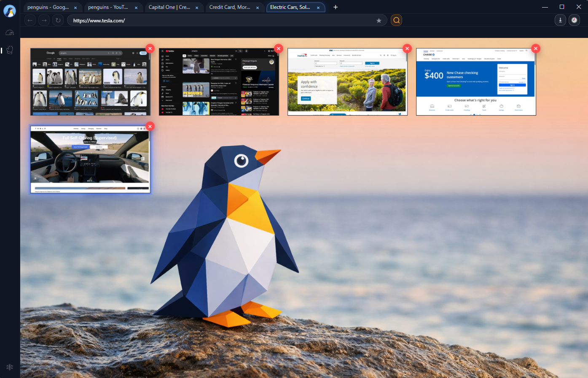Open the Capital One tab
Image resolution: width=588 pixels, height=378 pixels.
[168, 7]
